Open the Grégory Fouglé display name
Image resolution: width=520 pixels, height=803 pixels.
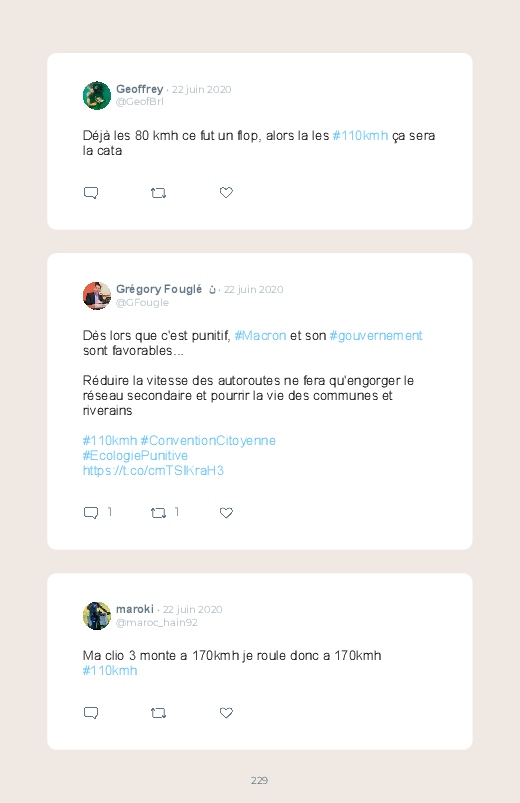point(159,289)
